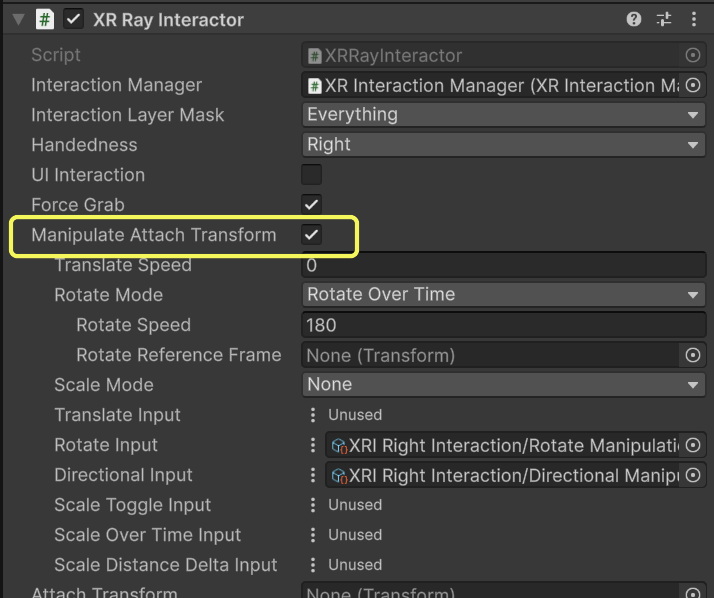Click object picker for Rotate Input action
The image size is (714, 598).
tap(692, 445)
